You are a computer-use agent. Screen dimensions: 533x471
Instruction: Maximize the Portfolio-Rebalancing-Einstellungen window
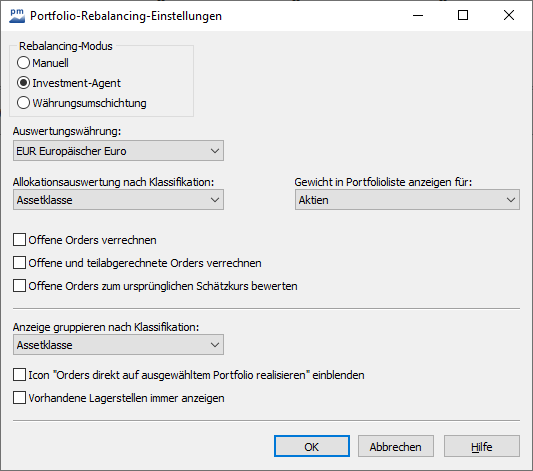463,15
